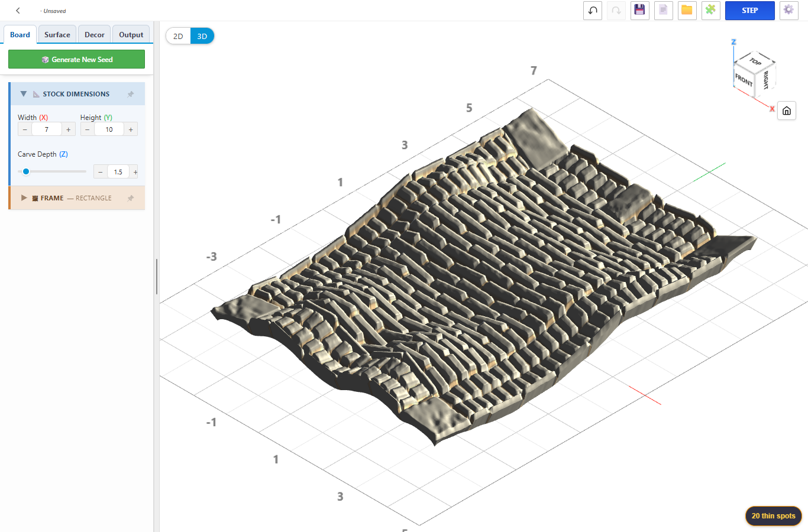Image resolution: width=808 pixels, height=532 pixels.
Task: Click the undo arrow icon
Action: pos(593,11)
